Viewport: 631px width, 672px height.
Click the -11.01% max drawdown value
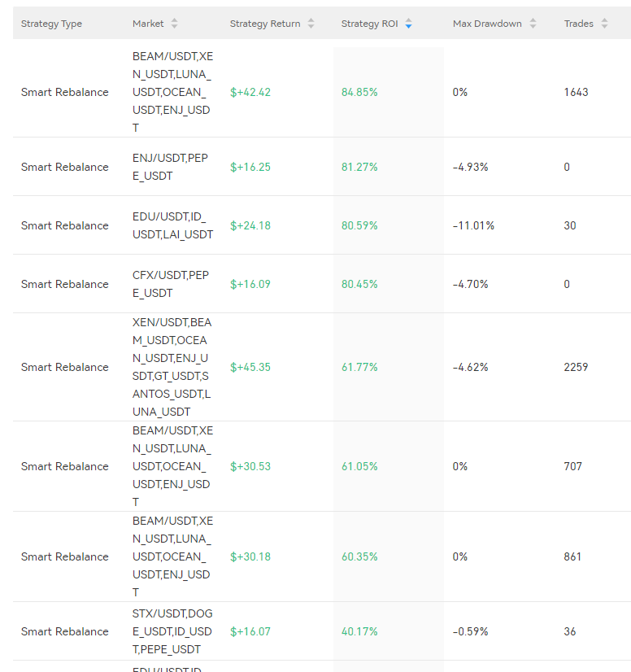tap(473, 225)
